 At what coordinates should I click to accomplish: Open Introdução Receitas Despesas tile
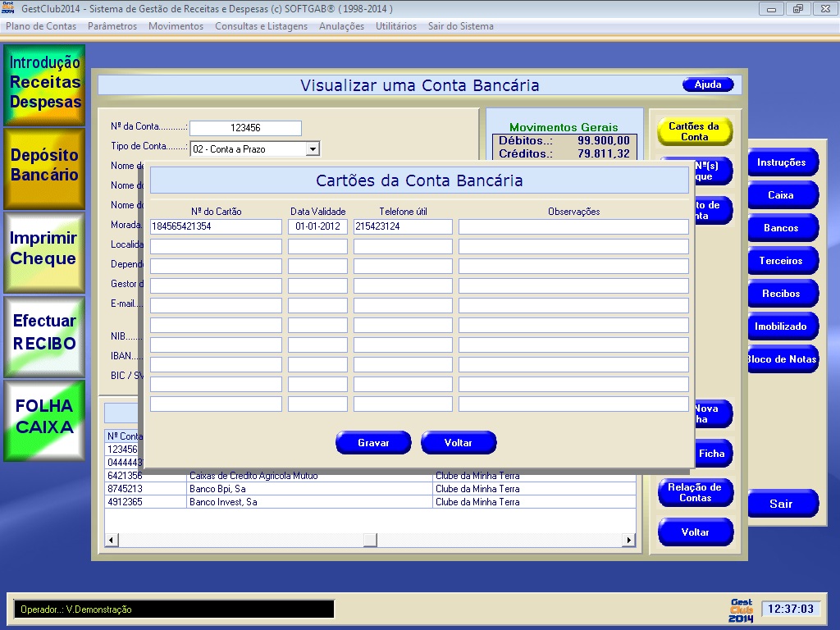pos(44,84)
